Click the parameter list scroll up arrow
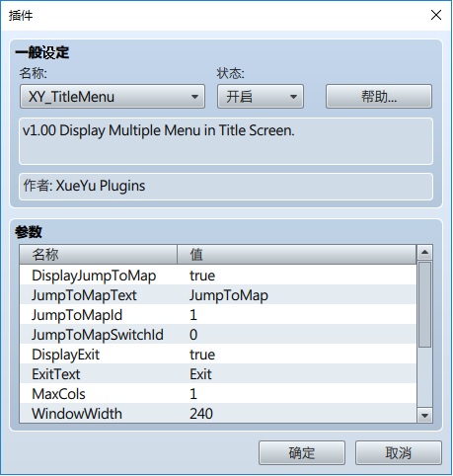This screenshot has width=453, height=476. [424, 253]
